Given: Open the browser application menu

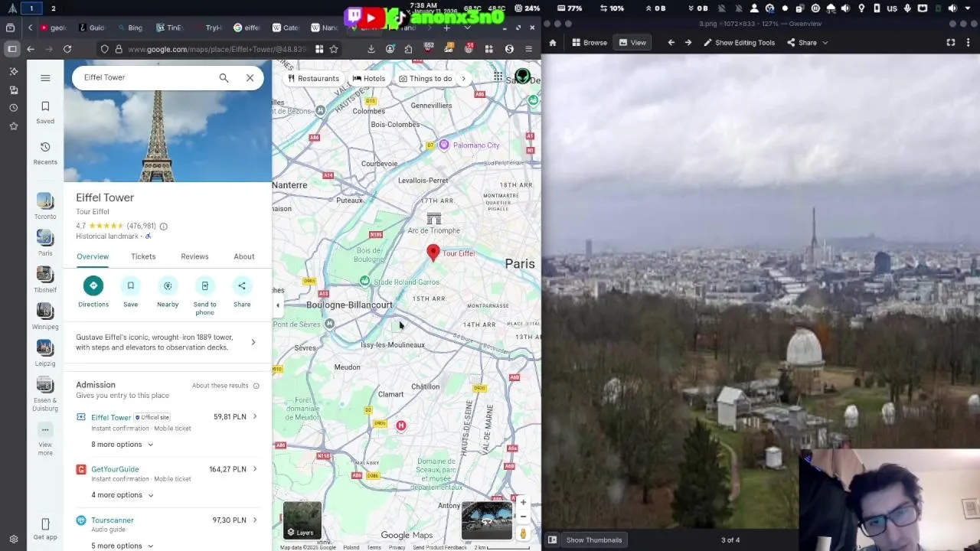Looking at the screenshot, I should [x=528, y=49].
